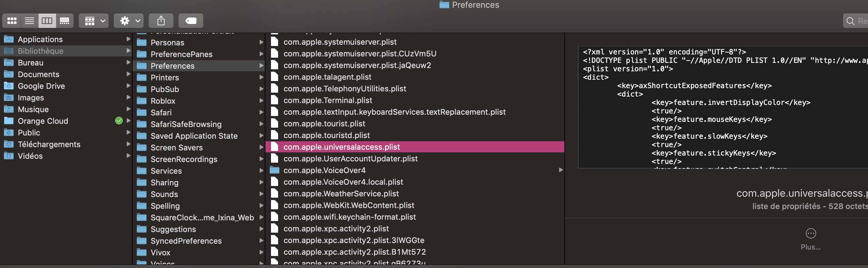Switch to list view mode

(x=29, y=21)
